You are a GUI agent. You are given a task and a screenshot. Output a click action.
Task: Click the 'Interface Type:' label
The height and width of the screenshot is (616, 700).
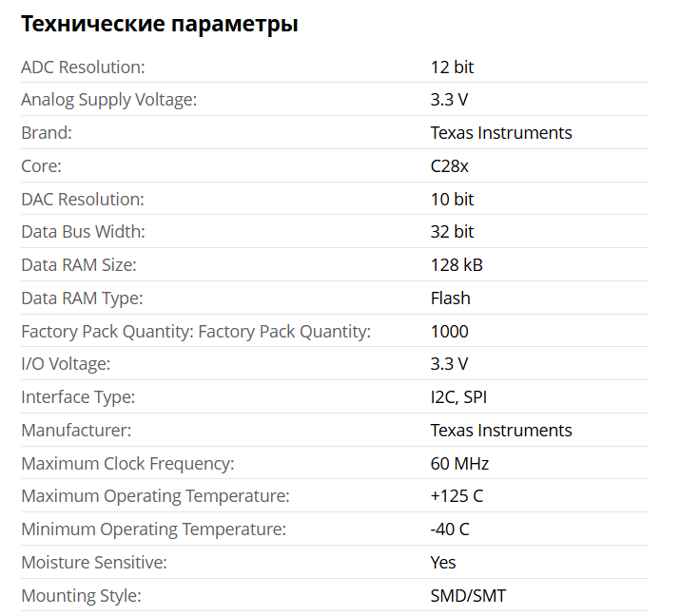coord(78,397)
